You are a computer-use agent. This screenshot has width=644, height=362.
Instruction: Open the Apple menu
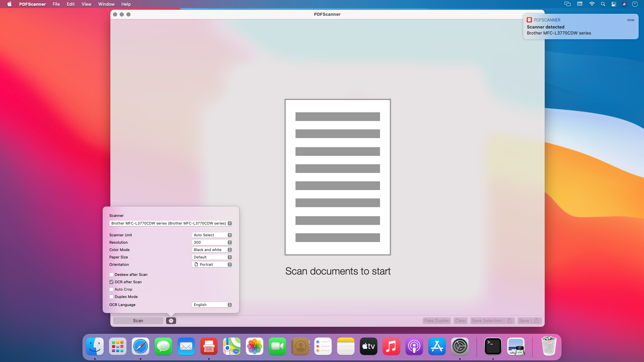9,4
